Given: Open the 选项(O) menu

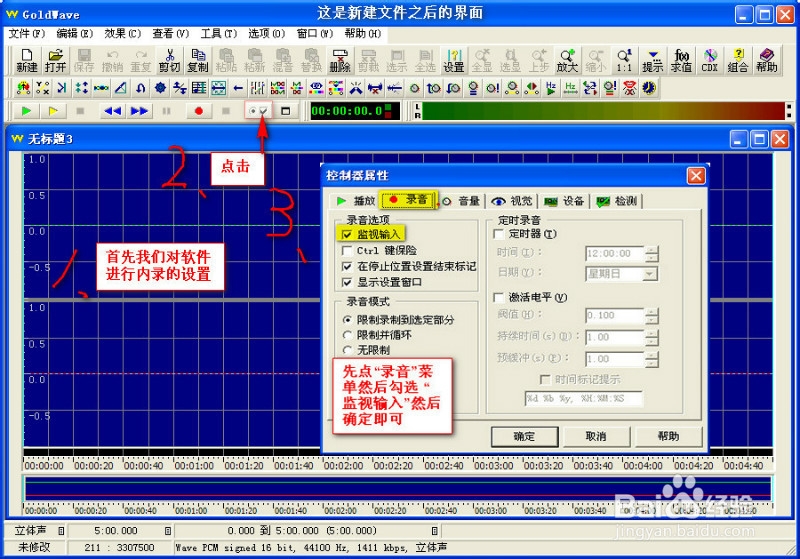Looking at the screenshot, I should (266, 34).
